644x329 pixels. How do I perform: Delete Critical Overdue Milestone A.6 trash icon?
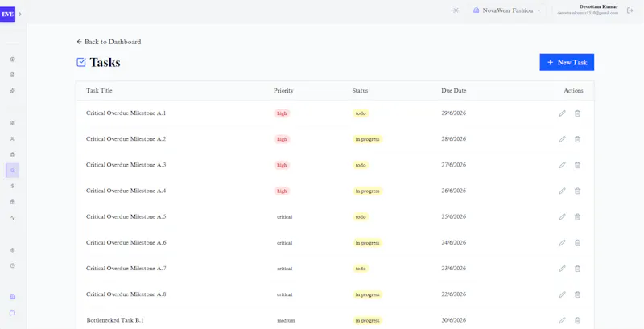577,242
